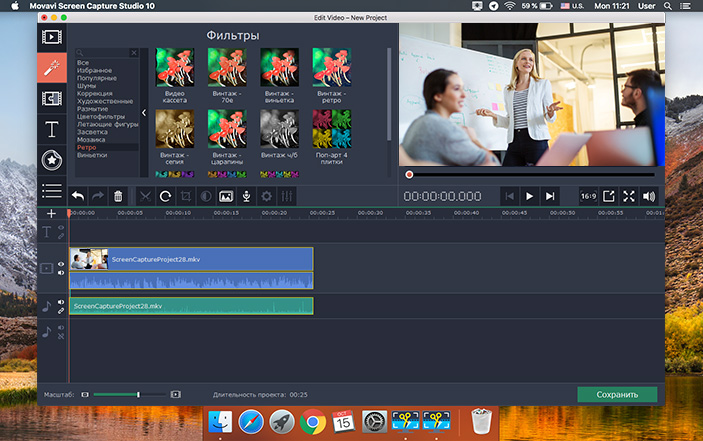Choose the Винтаж - 70е filter thumbnail
Image resolution: width=703 pixels, height=441 pixels.
pos(227,67)
